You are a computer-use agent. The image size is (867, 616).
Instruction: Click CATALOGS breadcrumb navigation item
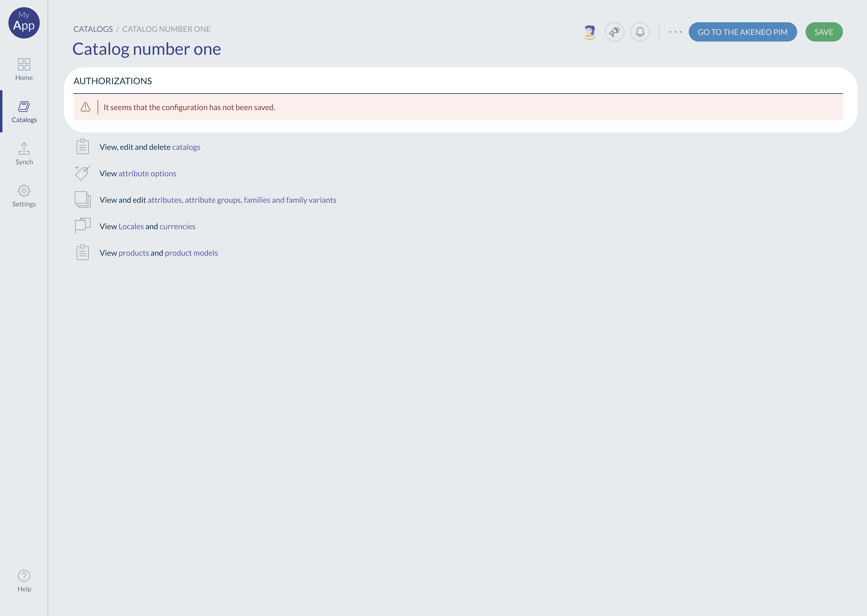tap(93, 29)
